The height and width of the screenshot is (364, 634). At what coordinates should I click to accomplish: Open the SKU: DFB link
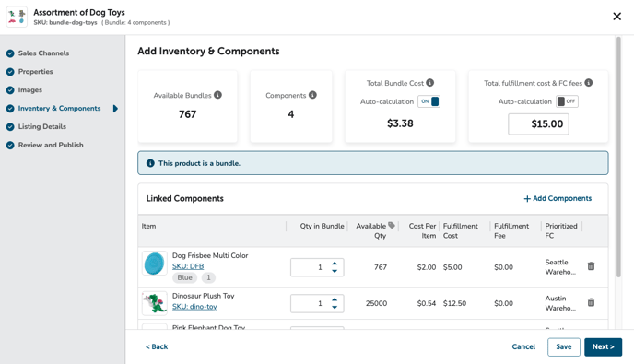pos(188,266)
